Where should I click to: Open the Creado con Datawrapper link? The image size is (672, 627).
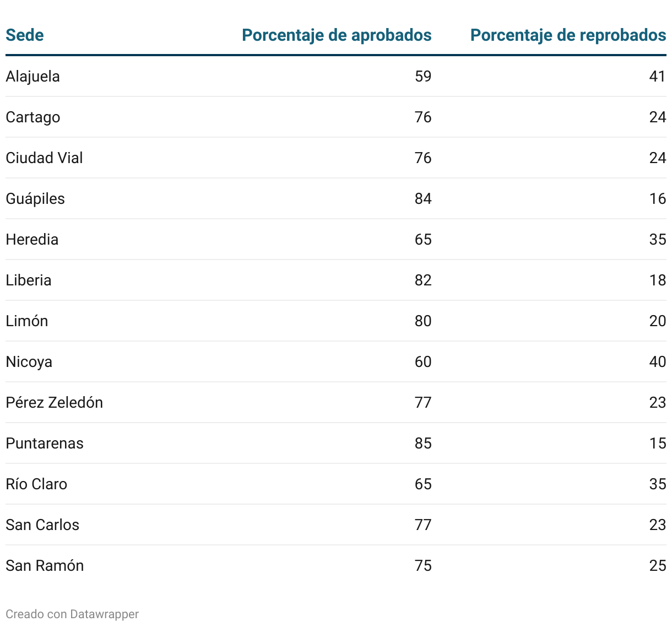72,614
